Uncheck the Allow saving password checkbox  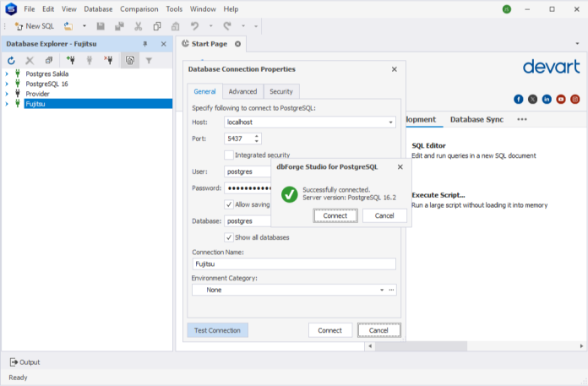tap(229, 204)
